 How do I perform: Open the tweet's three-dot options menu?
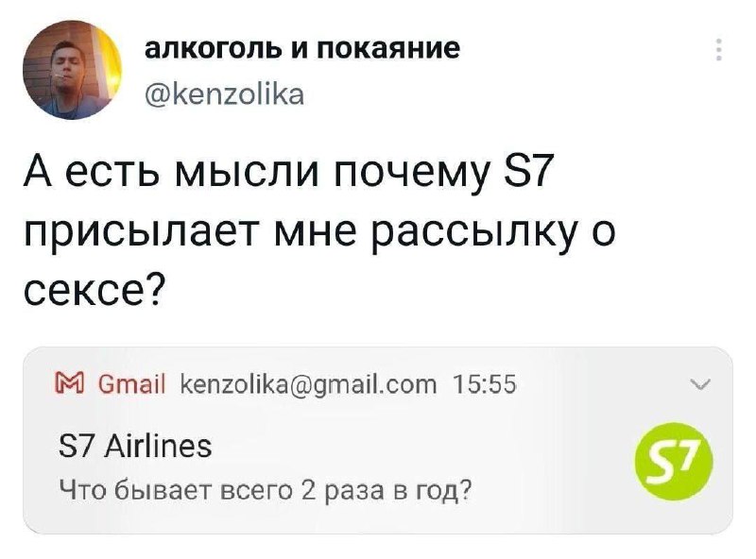coord(718,49)
